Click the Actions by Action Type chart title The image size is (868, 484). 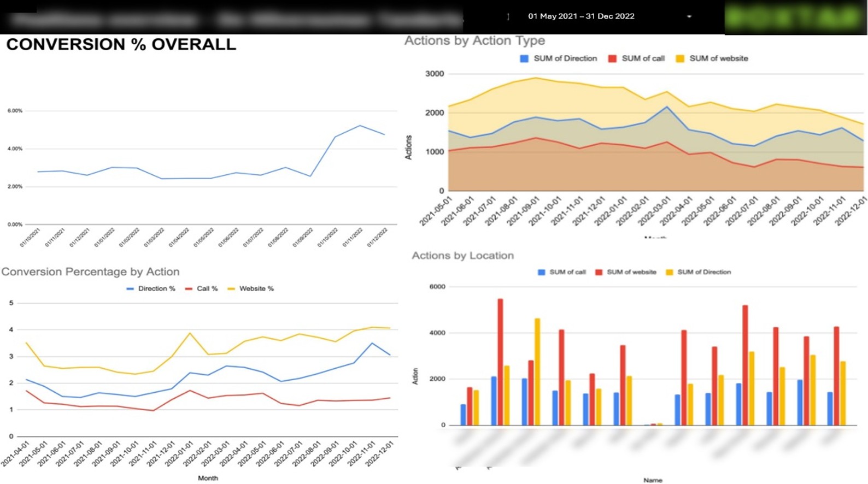tap(474, 40)
